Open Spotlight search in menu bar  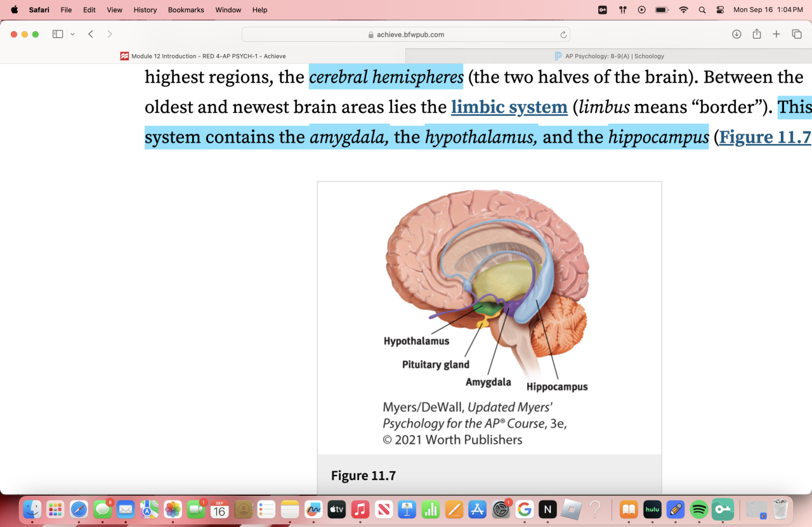click(x=702, y=10)
